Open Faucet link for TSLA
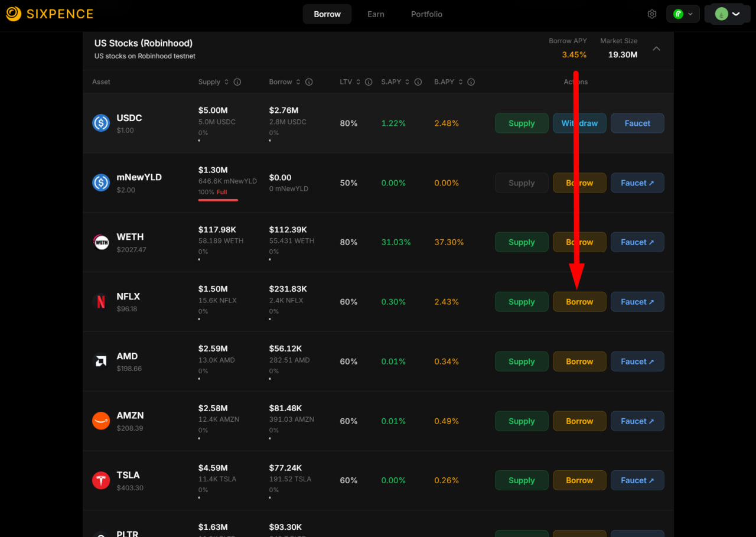756x537 pixels. tap(637, 480)
